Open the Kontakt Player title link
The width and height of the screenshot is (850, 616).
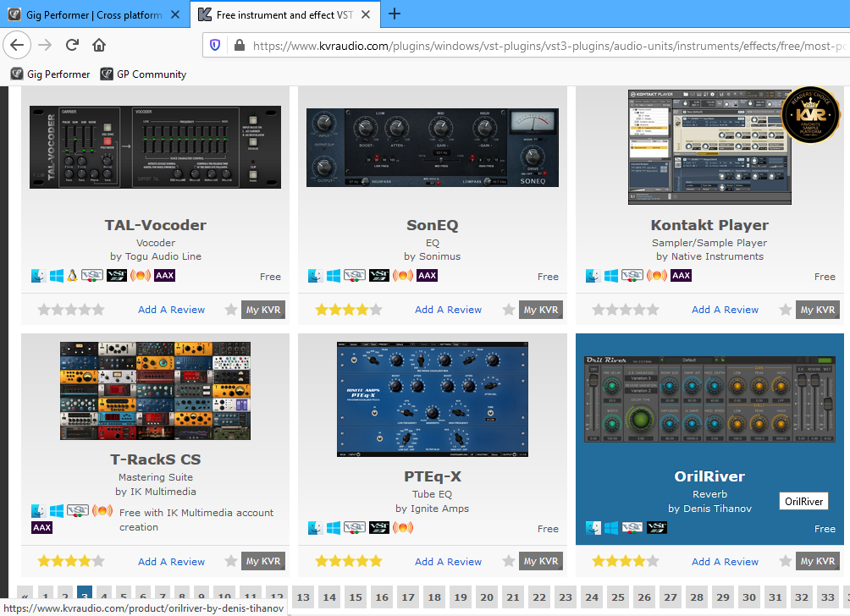(709, 225)
